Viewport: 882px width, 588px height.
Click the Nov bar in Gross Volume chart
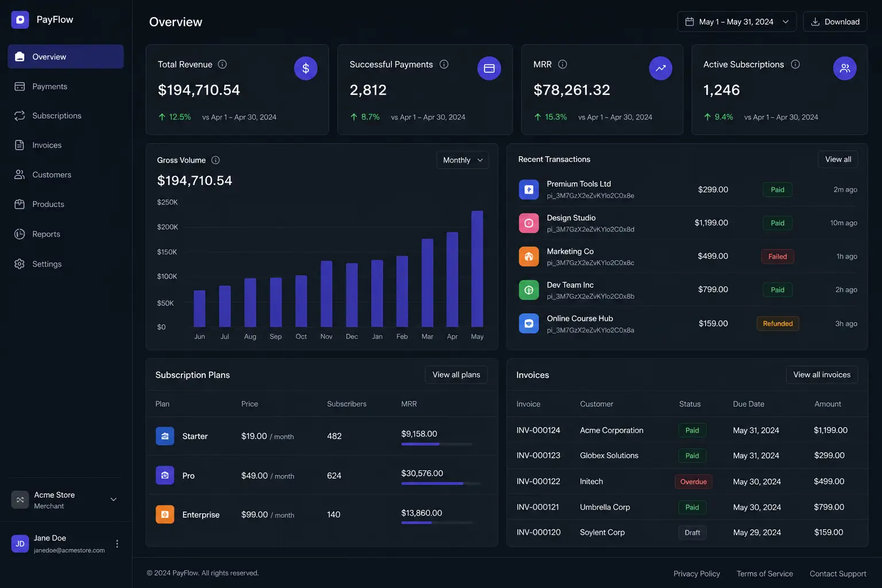click(326, 294)
